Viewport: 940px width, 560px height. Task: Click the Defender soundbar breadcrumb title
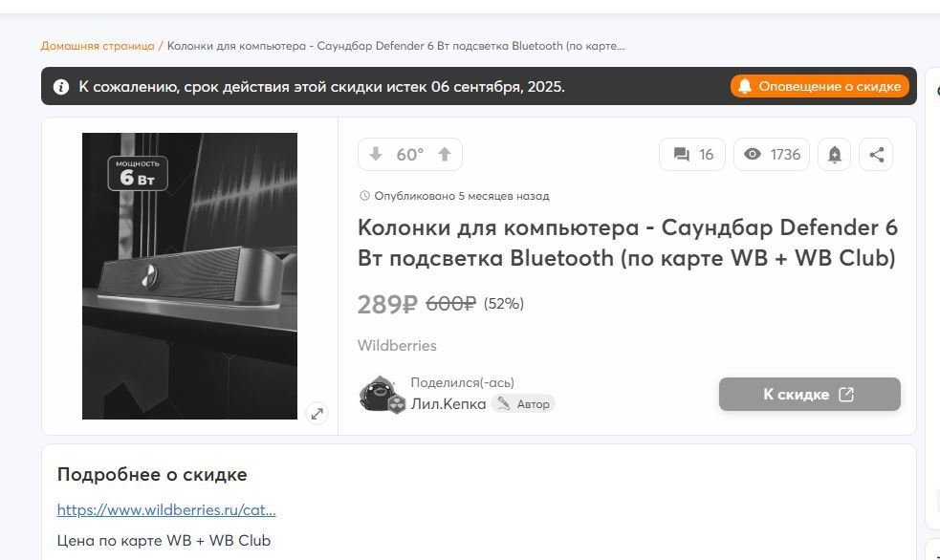click(x=395, y=46)
